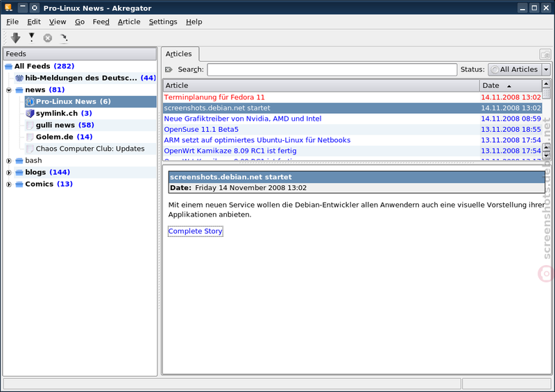The image size is (555, 392).
Task: Click the Pro-Linux News feed icon
Action: pos(30,101)
